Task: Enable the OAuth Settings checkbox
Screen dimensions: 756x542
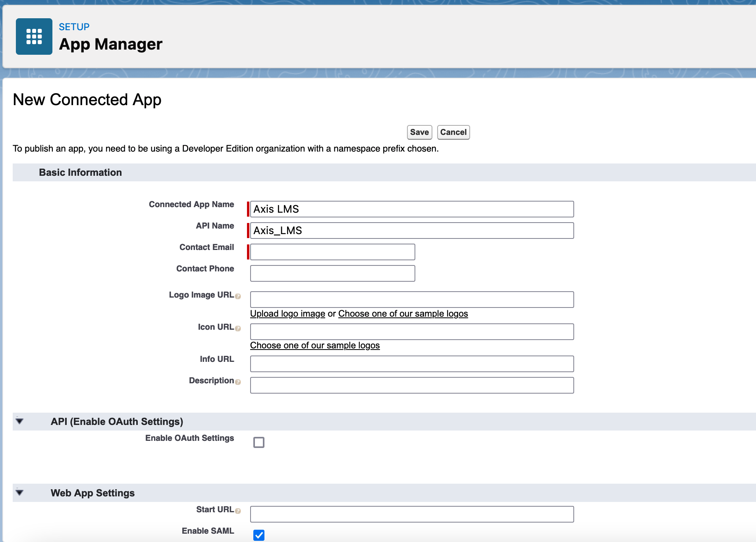Action: [259, 442]
